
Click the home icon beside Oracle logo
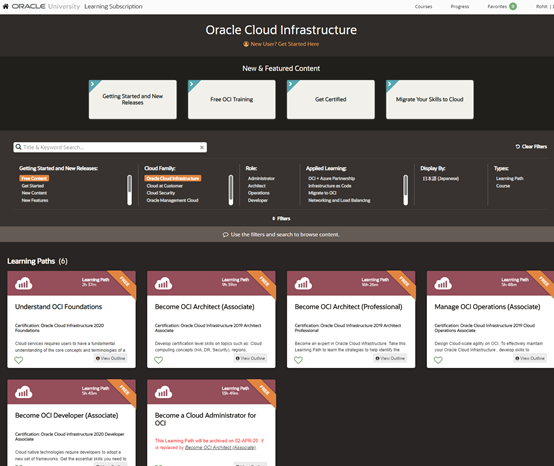coord(5,6)
